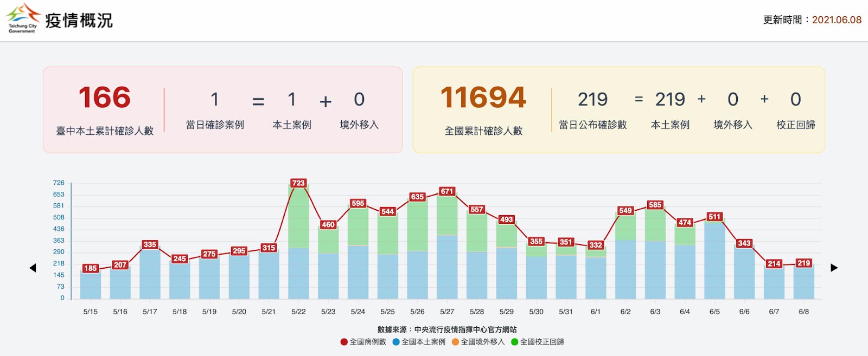Click the 671 data label on 5/27

tap(447, 191)
